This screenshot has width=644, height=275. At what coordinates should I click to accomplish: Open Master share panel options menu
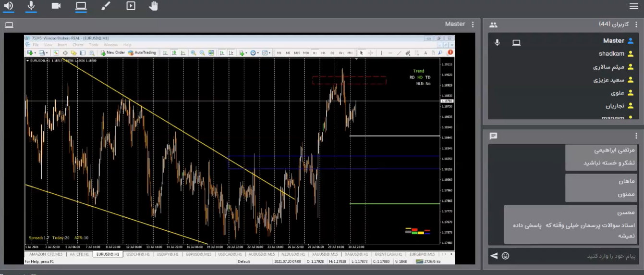473,25
